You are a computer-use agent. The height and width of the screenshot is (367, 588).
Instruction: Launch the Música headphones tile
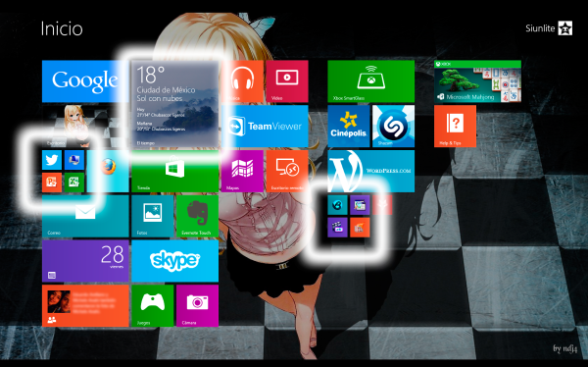pos(242,81)
